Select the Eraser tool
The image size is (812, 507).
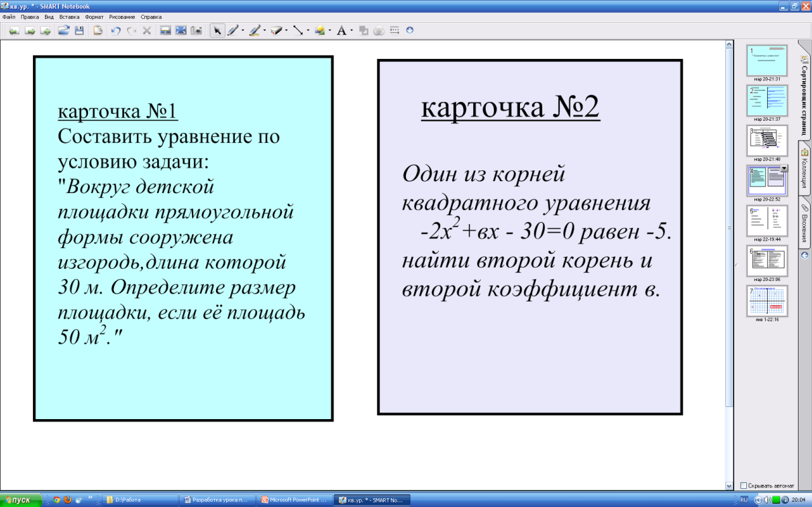[276, 30]
